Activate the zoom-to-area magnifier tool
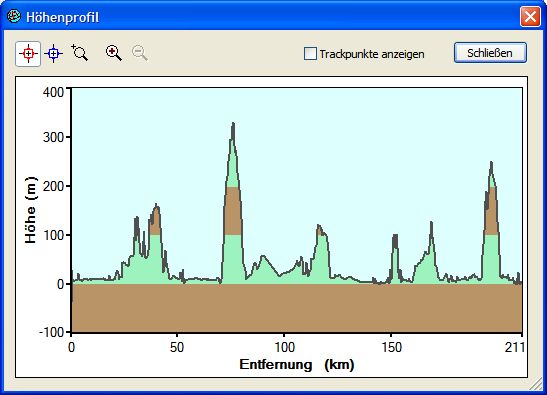Viewport: 547px width, 395px height. tap(80, 53)
